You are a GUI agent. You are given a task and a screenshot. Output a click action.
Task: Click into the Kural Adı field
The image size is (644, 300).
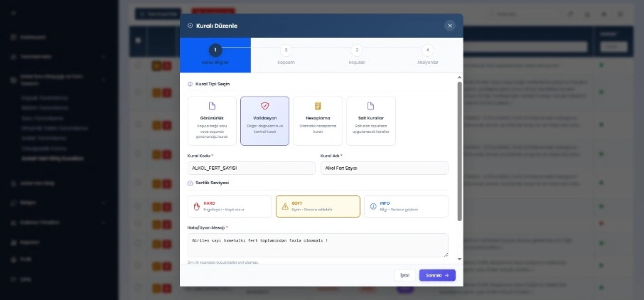click(384, 168)
